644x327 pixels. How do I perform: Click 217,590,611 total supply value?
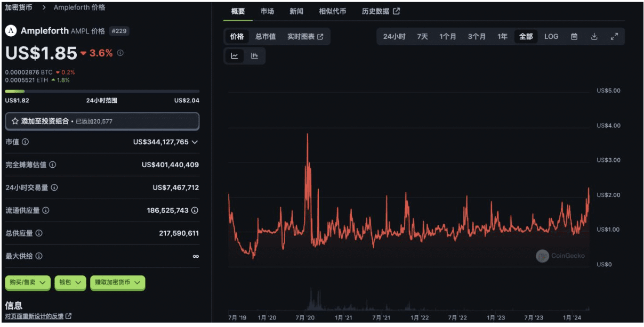(x=179, y=233)
